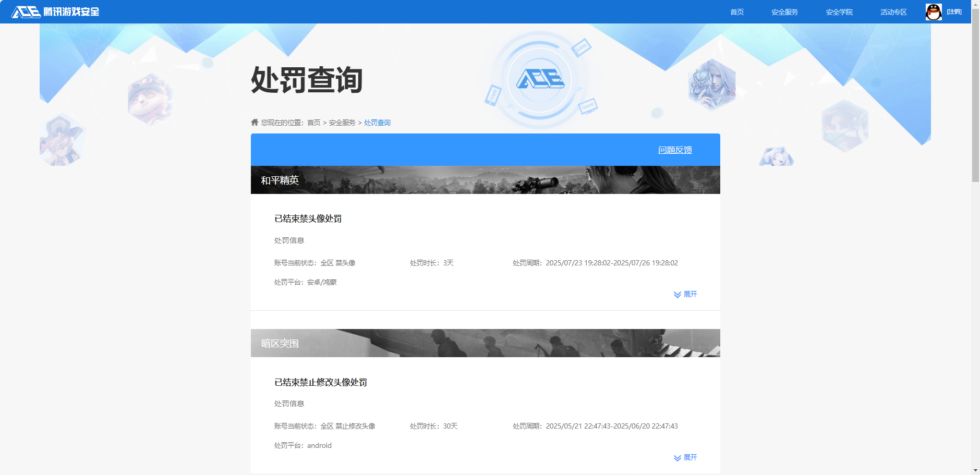
Task: Open the 安全服务 menu in the top bar
Action: [784, 12]
